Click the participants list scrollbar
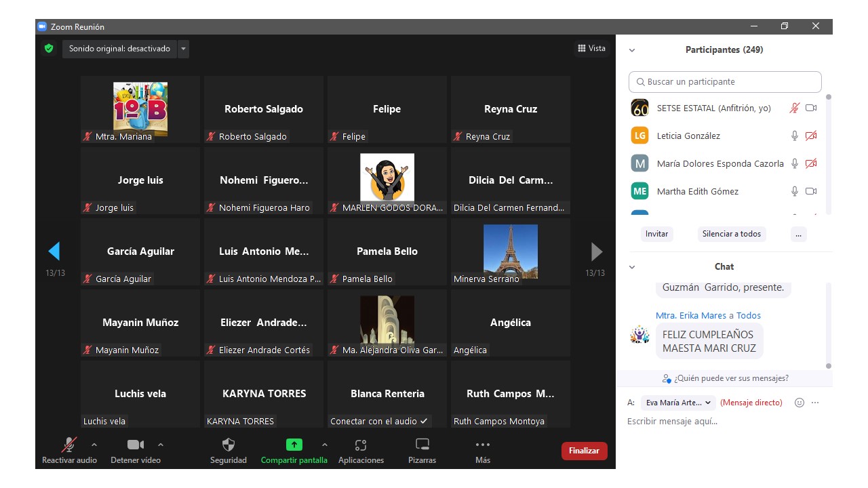Screen dimensions: 868x488 (x=828, y=153)
